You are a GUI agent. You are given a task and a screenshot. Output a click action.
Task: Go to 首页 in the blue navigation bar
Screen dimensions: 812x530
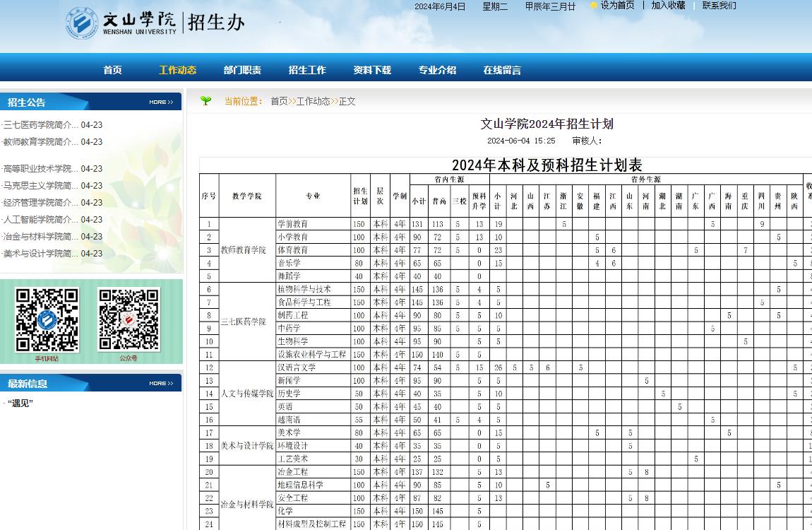(x=112, y=70)
